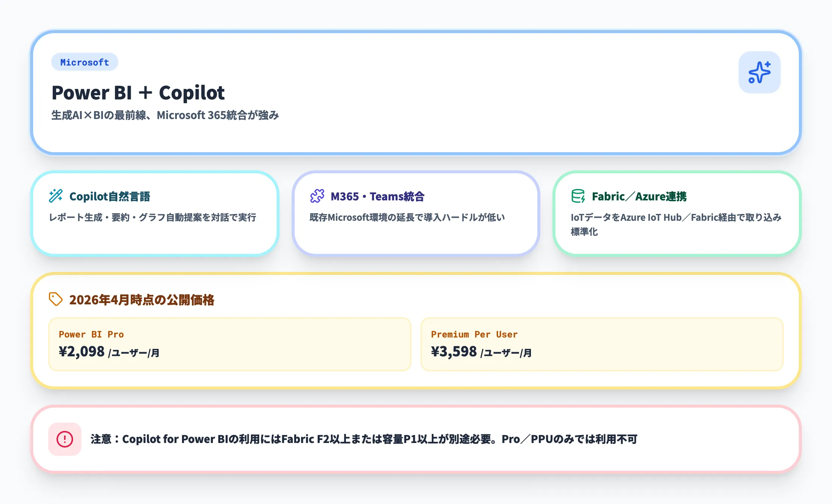This screenshot has width=832, height=504.
Task: Expand the Fabric／Azure連携 feature card
Action: (676, 214)
